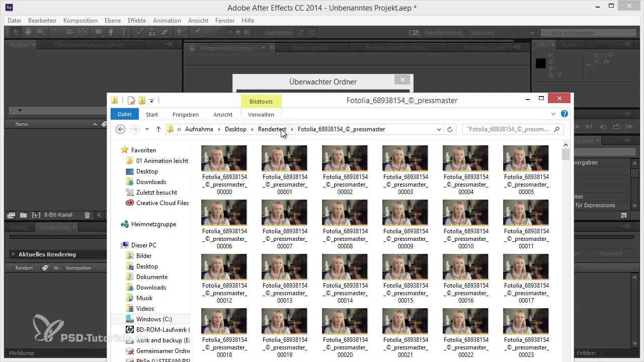Open the Fenster menu

tap(225, 21)
